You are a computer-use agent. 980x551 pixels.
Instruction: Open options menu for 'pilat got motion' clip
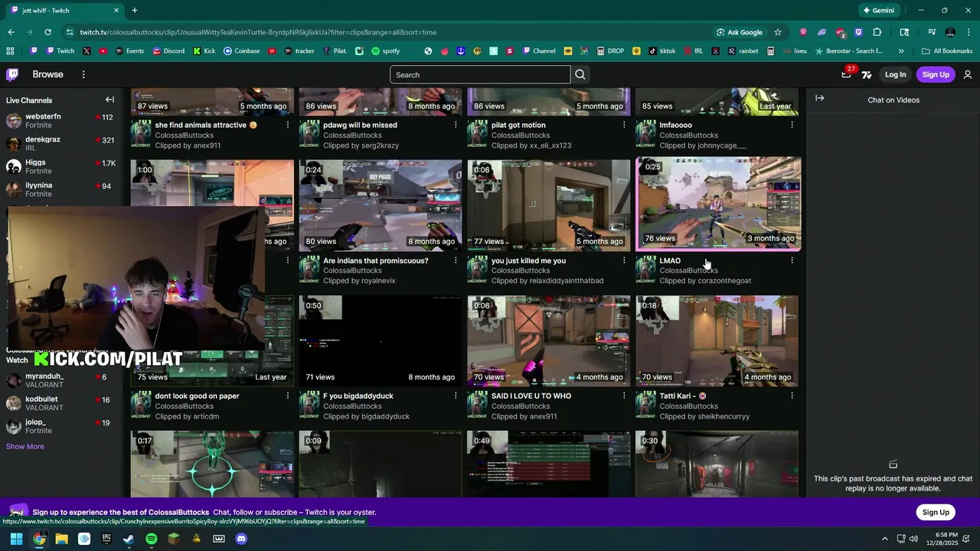pyautogui.click(x=624, y=125)
